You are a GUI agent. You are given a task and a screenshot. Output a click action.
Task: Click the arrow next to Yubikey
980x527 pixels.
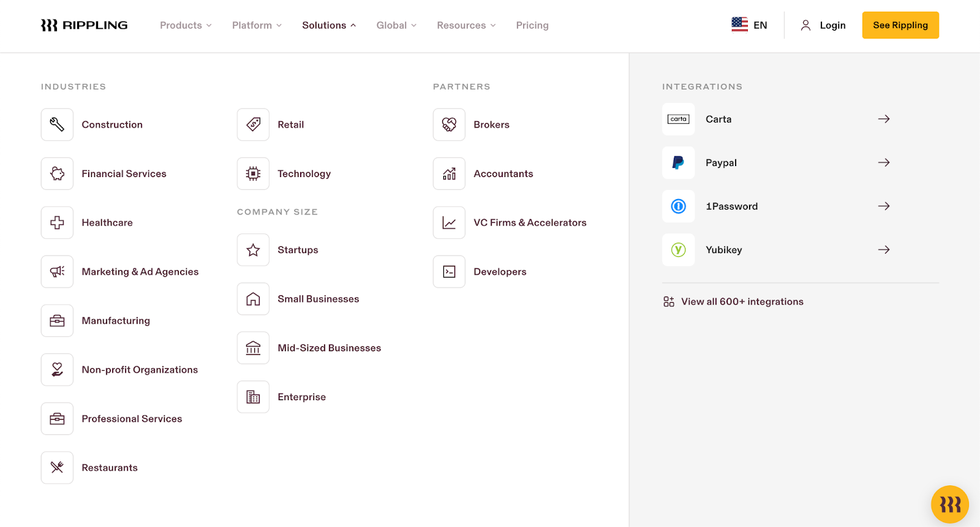point(884,249)
